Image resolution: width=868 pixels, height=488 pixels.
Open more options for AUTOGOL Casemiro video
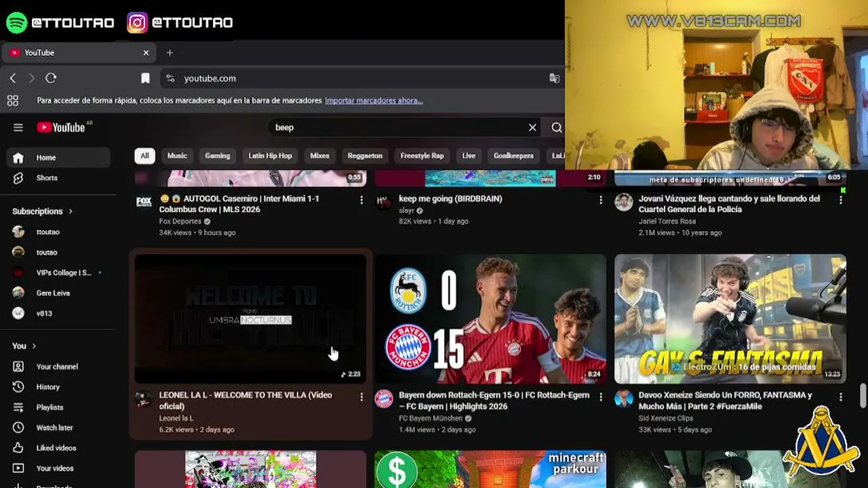(361, 200)
